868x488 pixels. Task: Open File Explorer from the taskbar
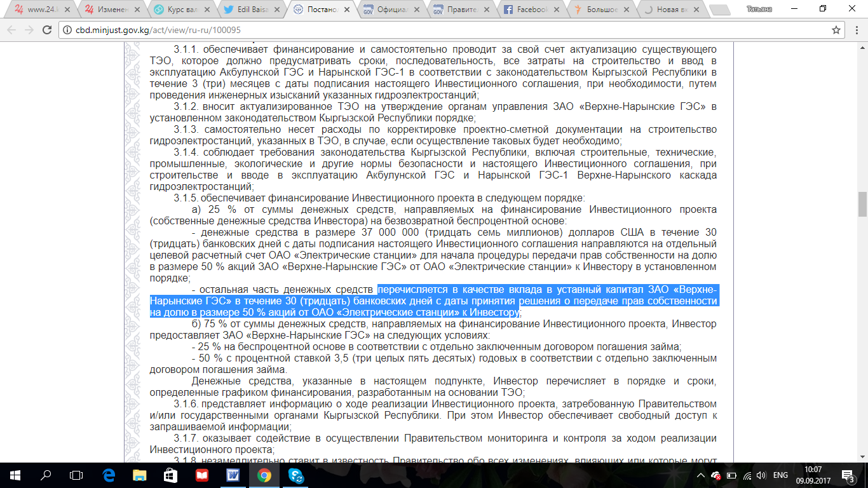point(139,475)
